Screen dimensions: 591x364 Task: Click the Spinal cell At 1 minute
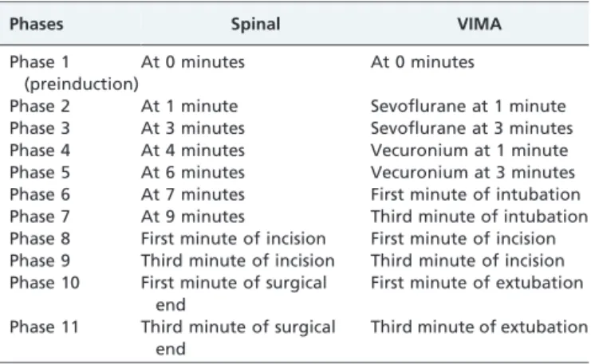pyautogui.click(x=189, y=106)
